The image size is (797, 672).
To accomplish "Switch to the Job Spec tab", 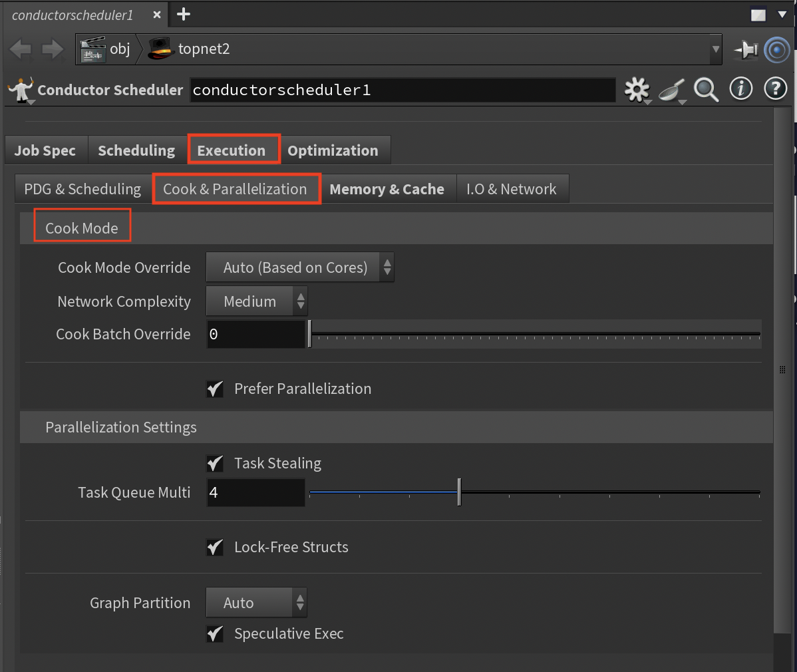I will point(46,150).
